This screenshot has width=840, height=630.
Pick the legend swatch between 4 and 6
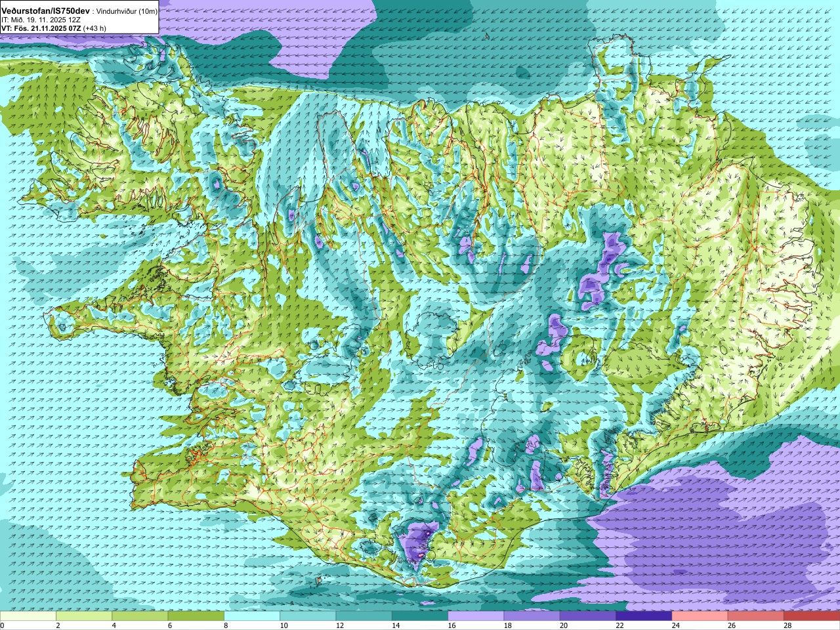point(140,616)
